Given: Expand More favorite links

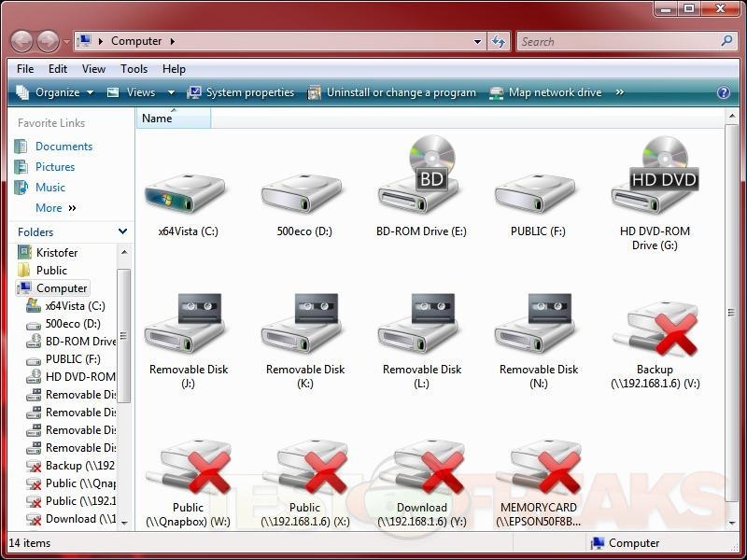Looking at the screenshot, I should [x=55, y=208].
